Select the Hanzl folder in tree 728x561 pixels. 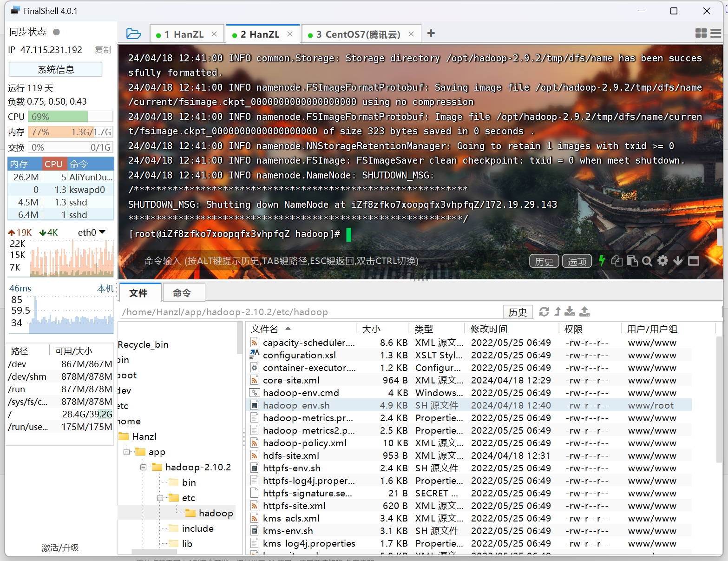[x=138, y=436]
